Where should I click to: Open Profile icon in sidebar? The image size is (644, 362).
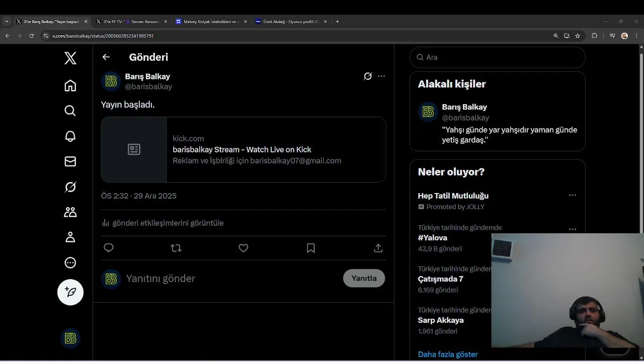(x=70, y=237)
